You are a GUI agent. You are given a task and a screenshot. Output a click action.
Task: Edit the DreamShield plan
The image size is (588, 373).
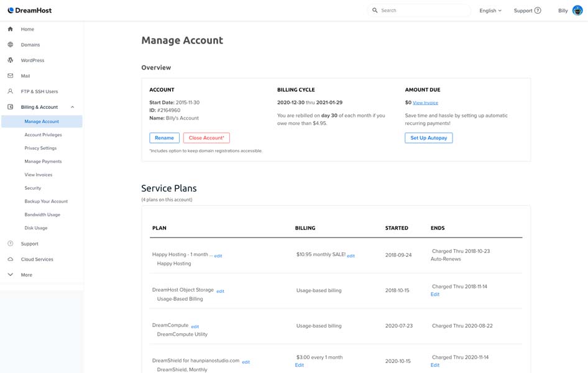point(246,362)
